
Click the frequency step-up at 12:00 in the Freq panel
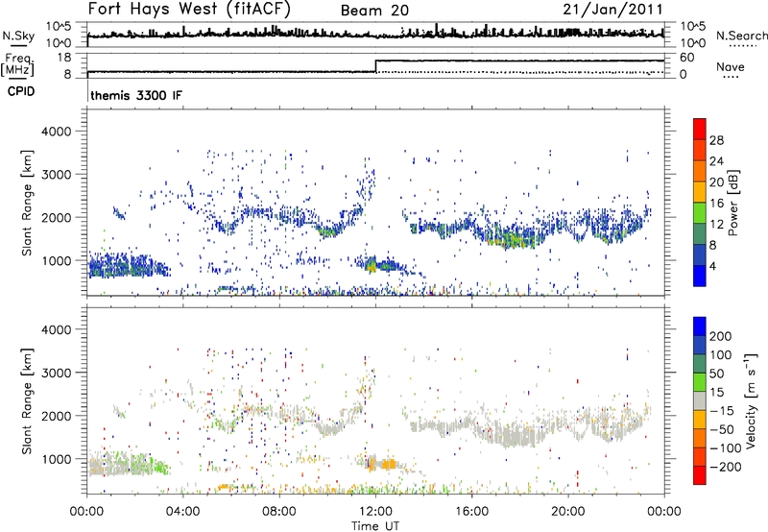pyautogui.click(x=375, y=66)
